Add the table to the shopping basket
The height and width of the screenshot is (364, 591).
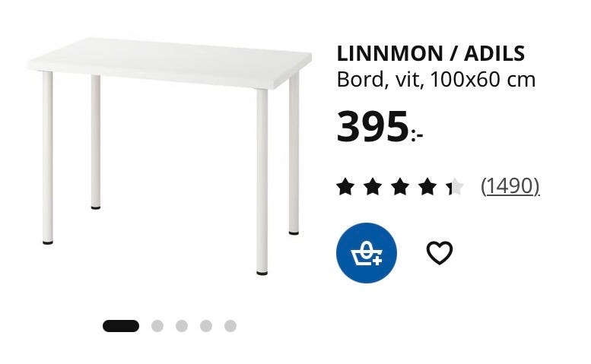[367, 253]
